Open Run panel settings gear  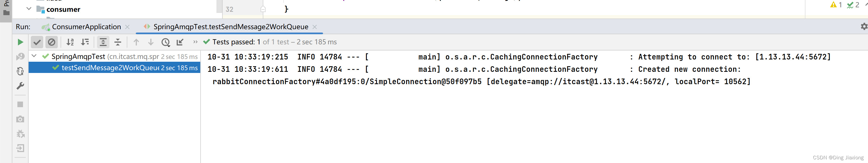click(x=863, y=27)
